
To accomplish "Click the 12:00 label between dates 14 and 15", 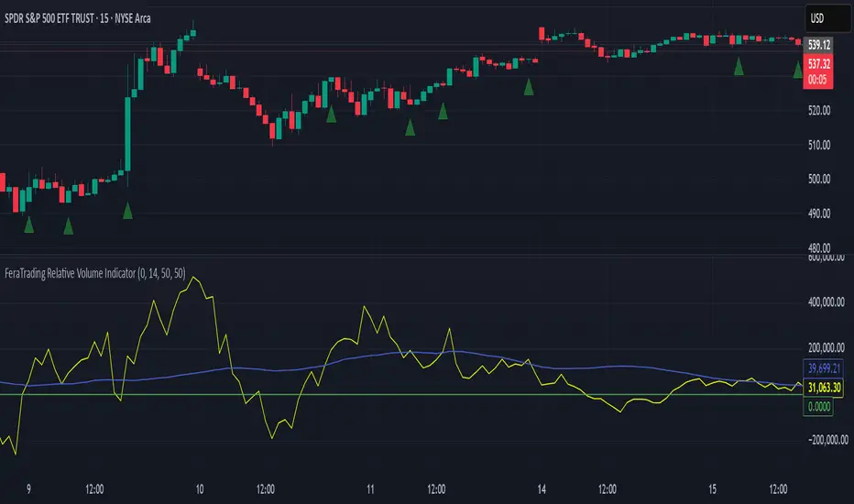I will (x=608, y=489).
